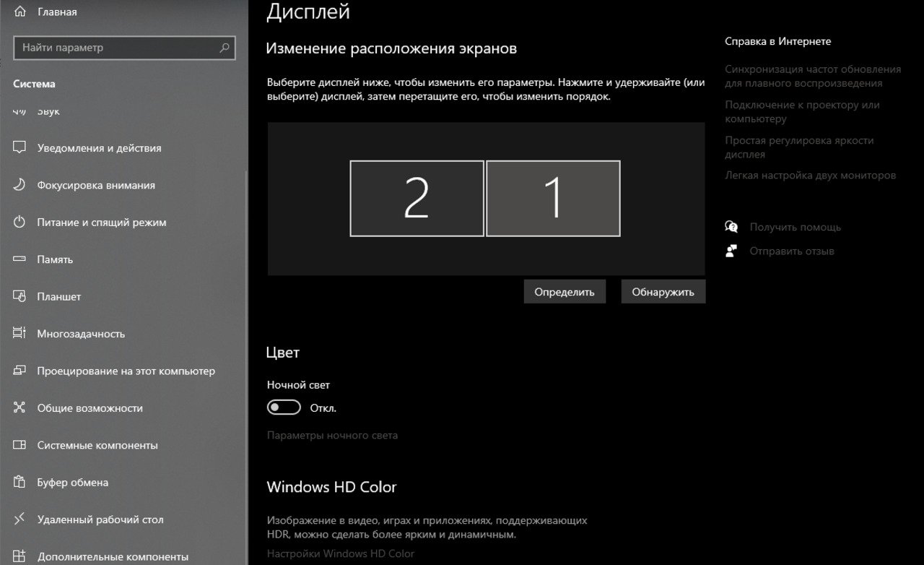The height and width of the screenshot is (565, 924).
Task: Click the Изменение расположения экранов heading
Action: (x=391, y=48)
